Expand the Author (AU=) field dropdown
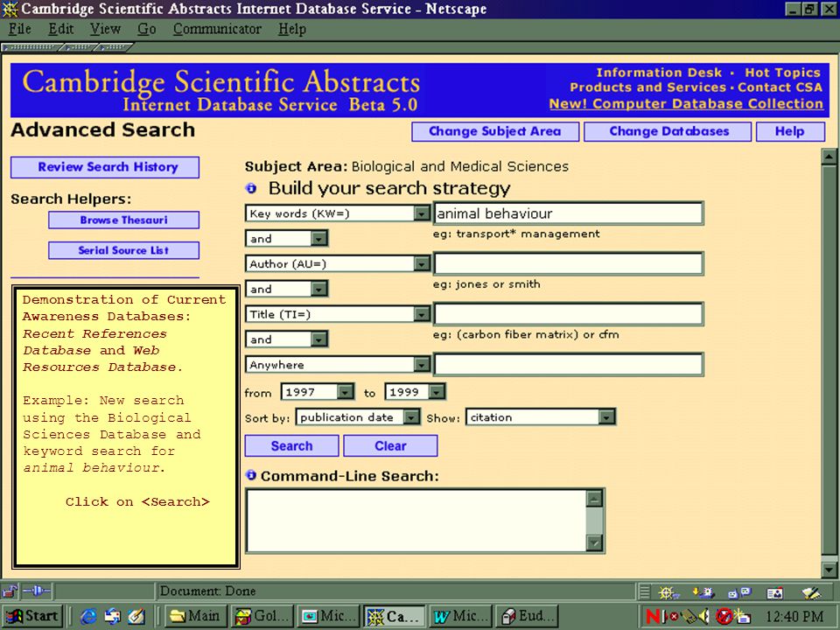Viewport: 840px width, 630px height. click(422, 263)
